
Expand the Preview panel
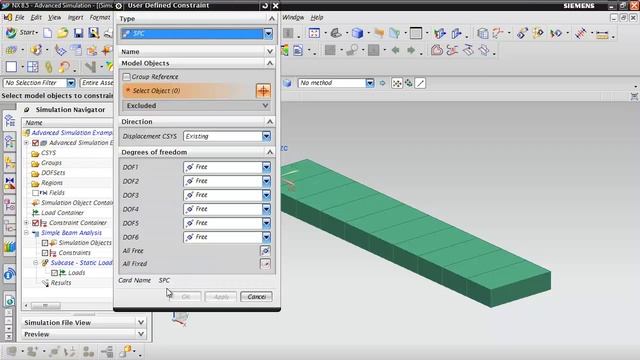click(141, 334)
